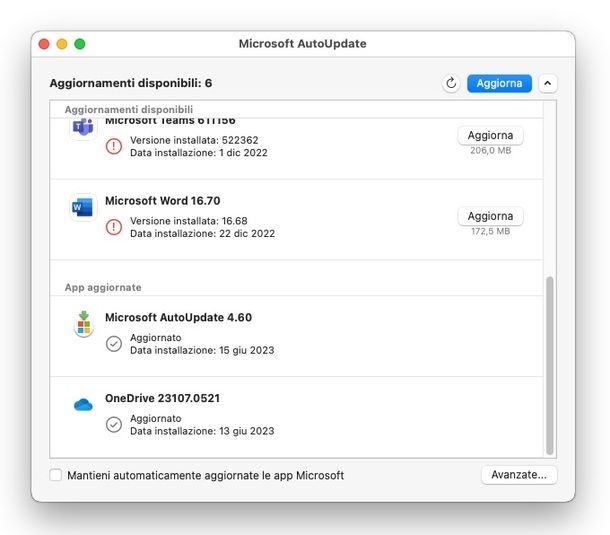Click the Aggiornamenti disponibili: 6 heading
The height and width of the screenshot is (535, 610).
(x=131, y=83)
